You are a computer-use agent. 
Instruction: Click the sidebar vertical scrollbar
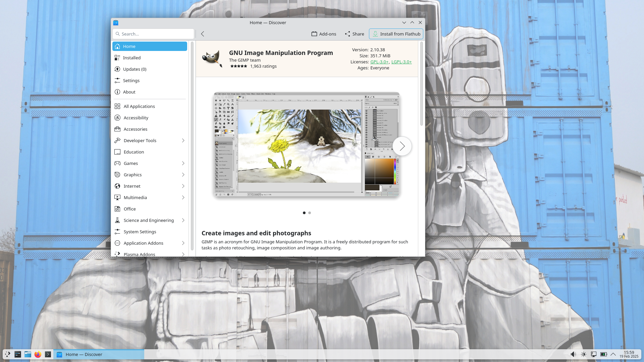[192, 146]
